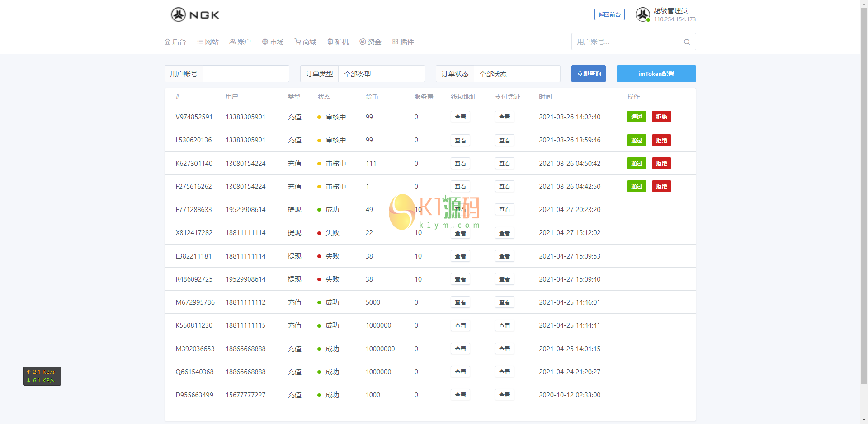Open the 矿机 miner menu
Image resolution: width=868 pixels, height=424 pixels.
point(338,42)
